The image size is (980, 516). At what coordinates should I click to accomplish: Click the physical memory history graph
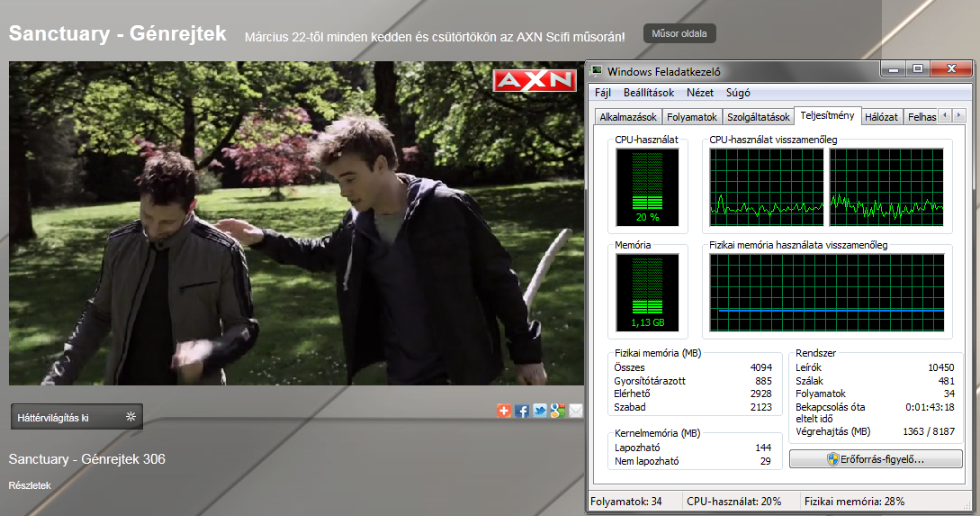(x=827, y=292)
